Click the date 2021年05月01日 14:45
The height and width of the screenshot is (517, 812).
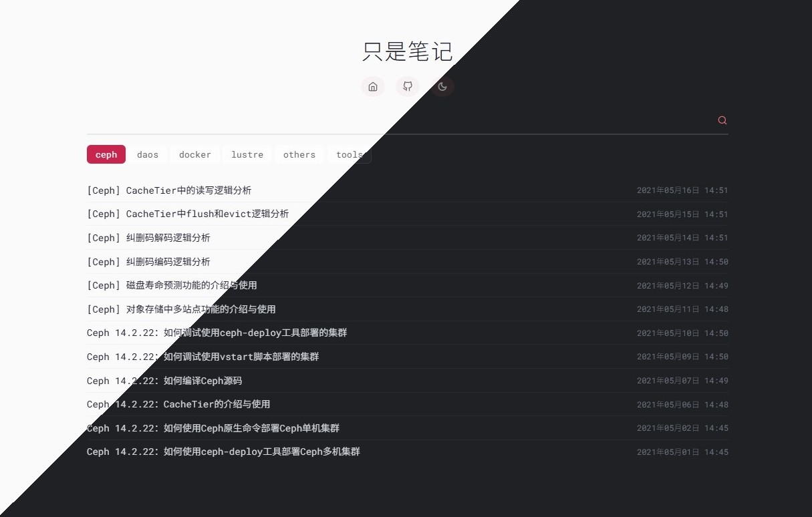click(682, 452)
